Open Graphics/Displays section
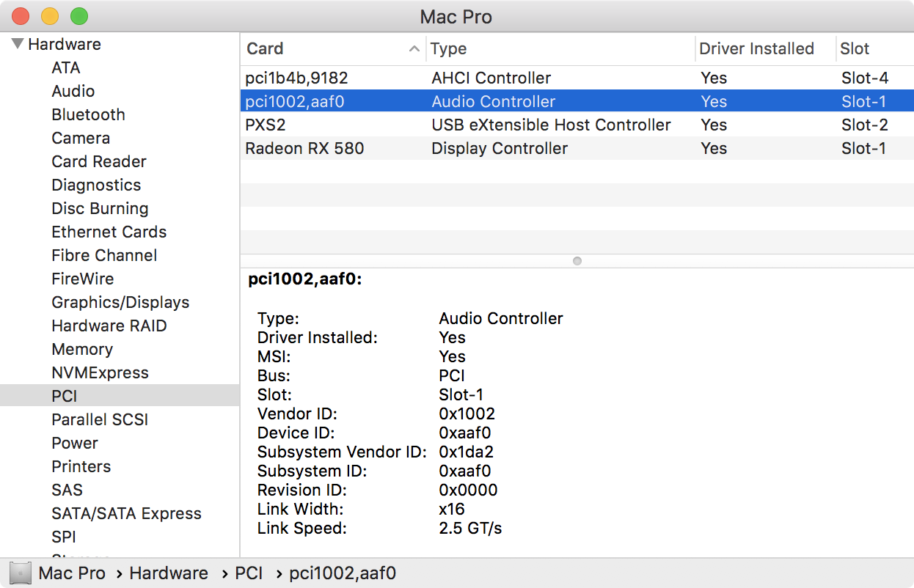 120,302
